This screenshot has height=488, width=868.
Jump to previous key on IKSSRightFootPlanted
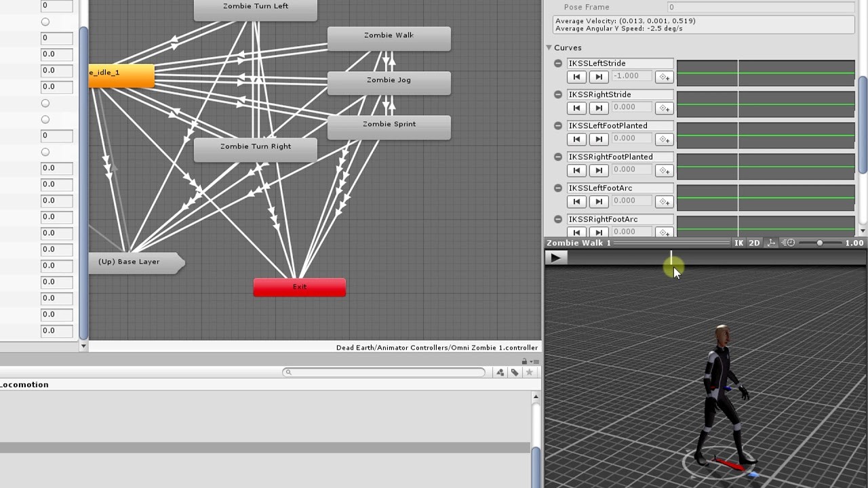point(576,170)
